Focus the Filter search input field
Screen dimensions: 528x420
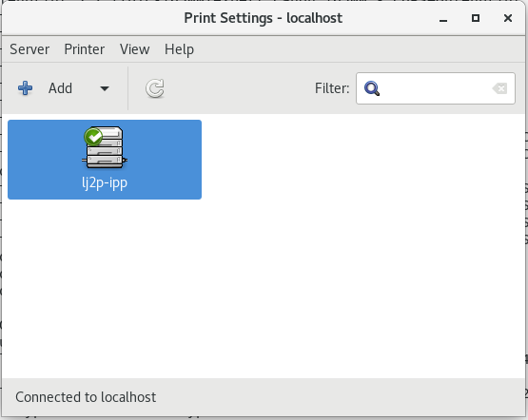point(436,88)
